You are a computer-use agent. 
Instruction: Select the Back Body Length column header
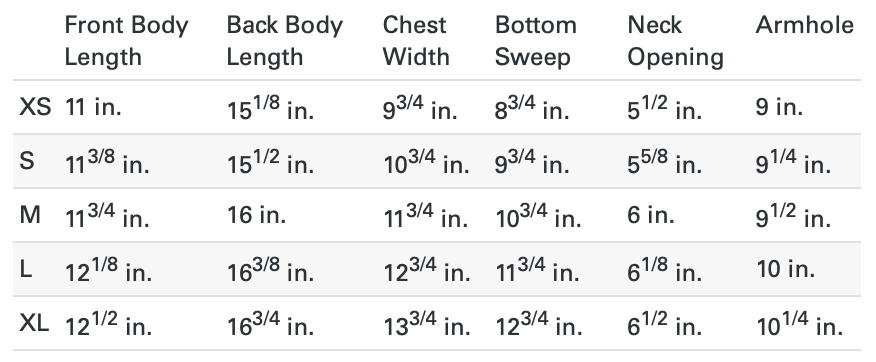click(284, 41)
